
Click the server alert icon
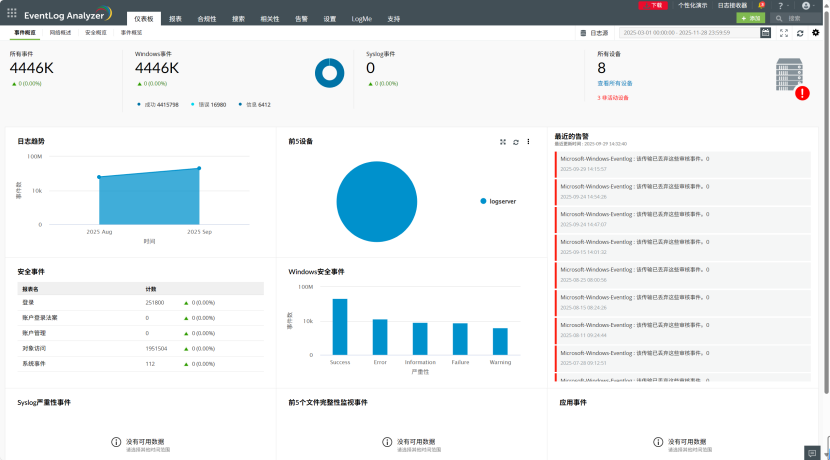point(792,78)
